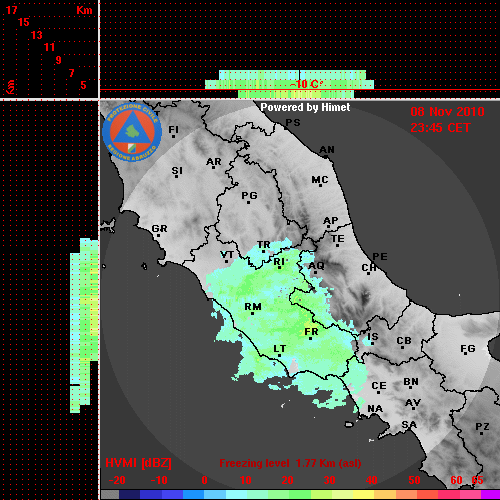Click the FI city label
This screenshot has height=500, width=500.
coord(173,130)
